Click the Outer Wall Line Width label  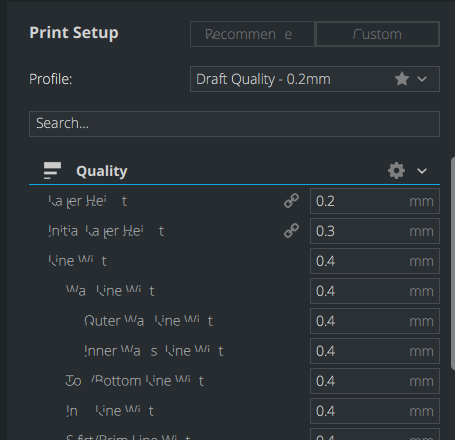(148, 321)
